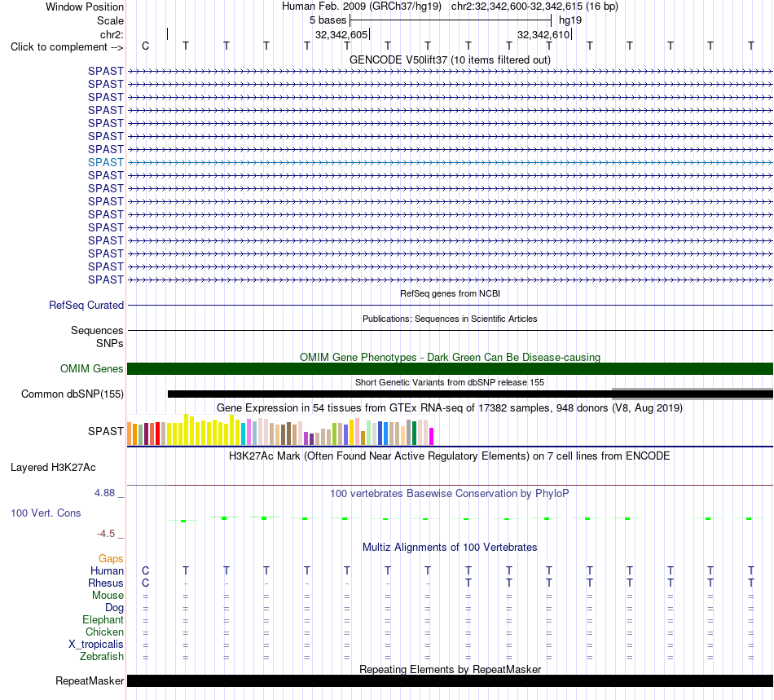
Task: Click the RepeatMasker track label
Action: 90,680
